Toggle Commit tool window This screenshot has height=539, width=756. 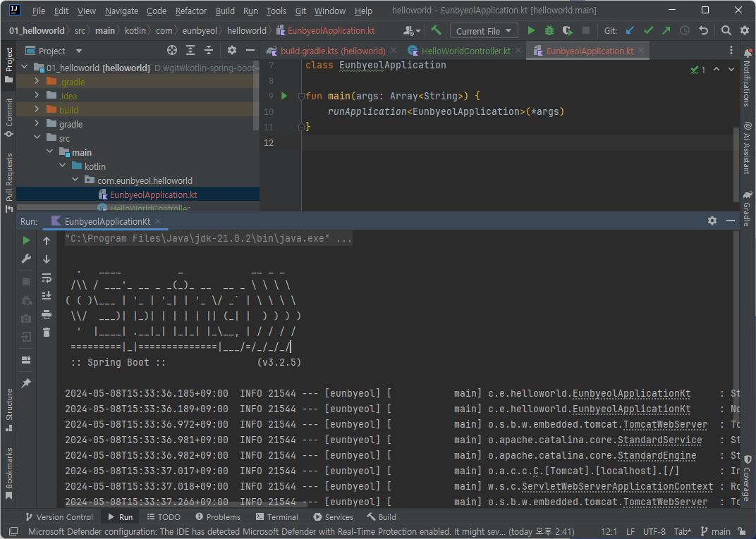(9, 118)
